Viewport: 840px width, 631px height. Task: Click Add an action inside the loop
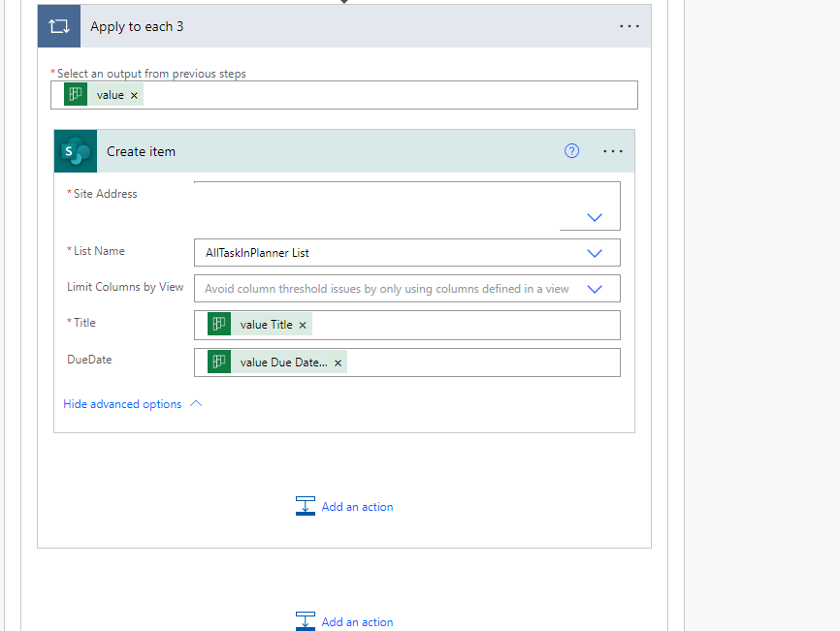click(x=357, y=506)
